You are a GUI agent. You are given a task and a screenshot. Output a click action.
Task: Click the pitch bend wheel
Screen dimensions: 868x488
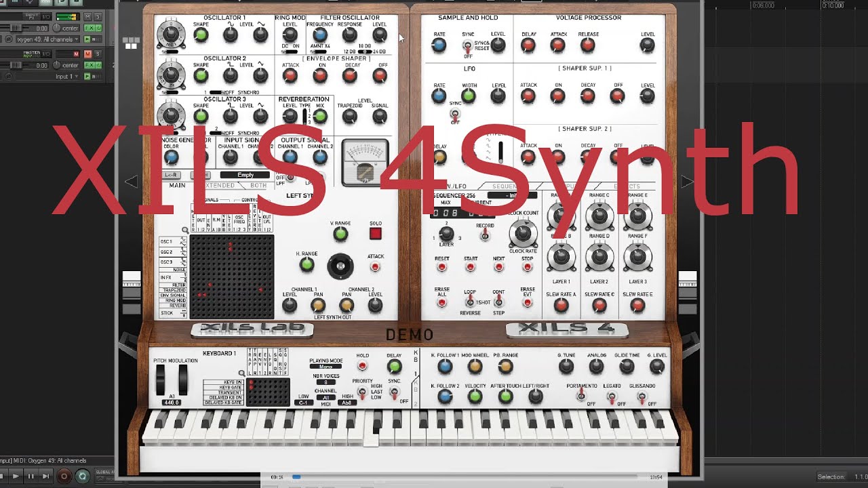[x=161, y=380]
